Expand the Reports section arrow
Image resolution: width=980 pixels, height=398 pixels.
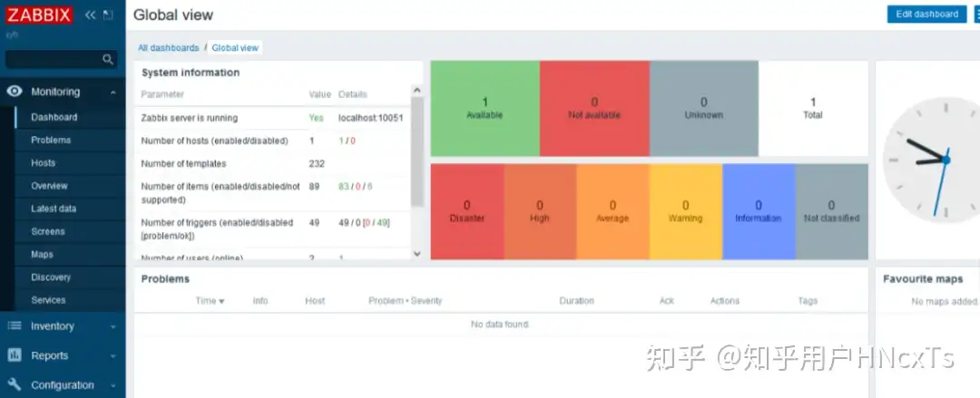point(113,356)
